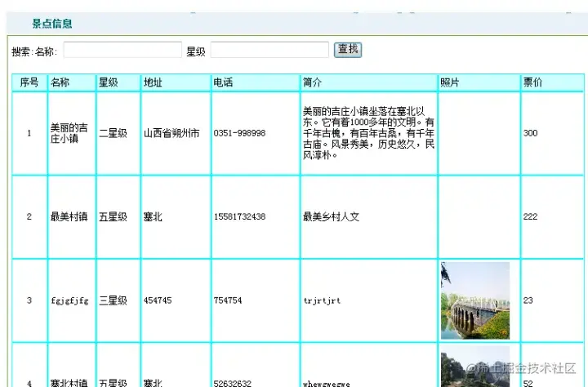Click the 星级 search input field
Screen dimensions: 588x387
click(269, 50)
